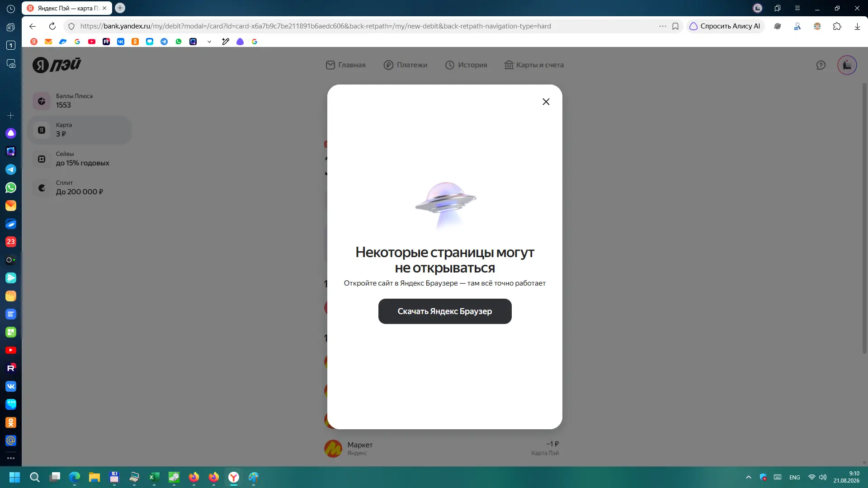Open File Explorer from taskbar

tap(94, 477)
